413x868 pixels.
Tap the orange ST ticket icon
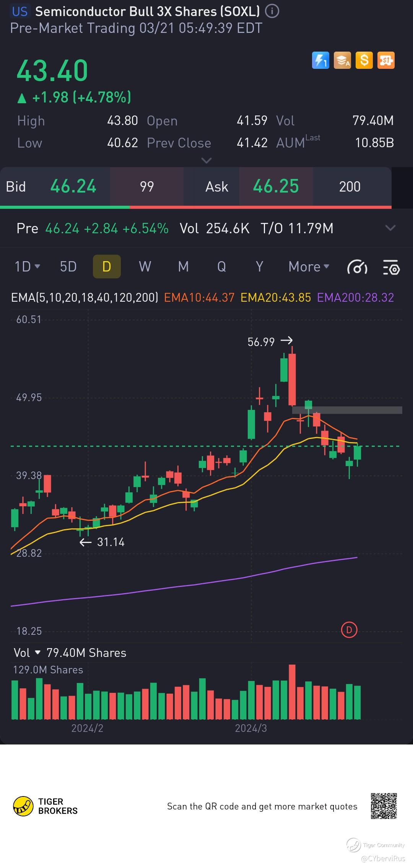386,60
